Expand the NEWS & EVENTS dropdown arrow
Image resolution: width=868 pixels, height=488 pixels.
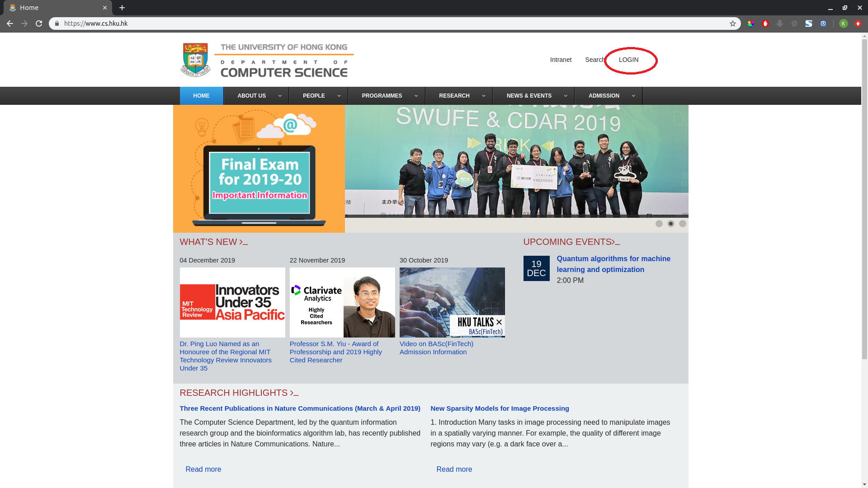pyautogui.click(x=566, y=96)
